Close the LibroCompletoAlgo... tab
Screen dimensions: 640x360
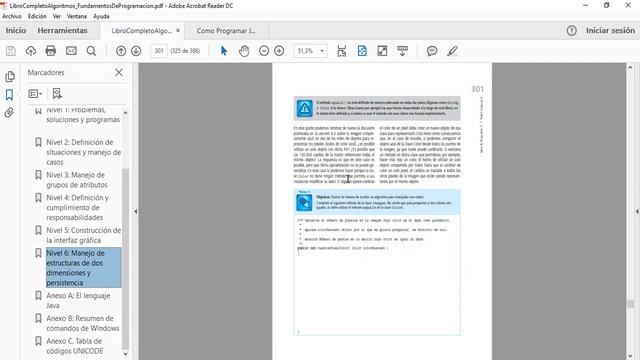178,31
